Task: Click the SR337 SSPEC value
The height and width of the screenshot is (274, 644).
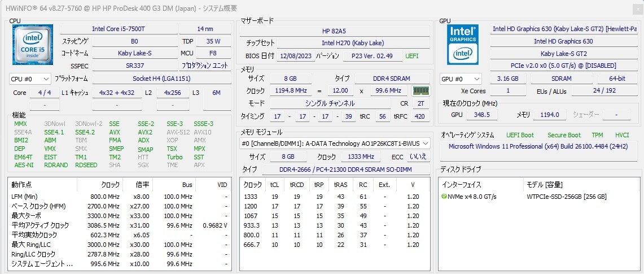Action: (x=135, y=66)
